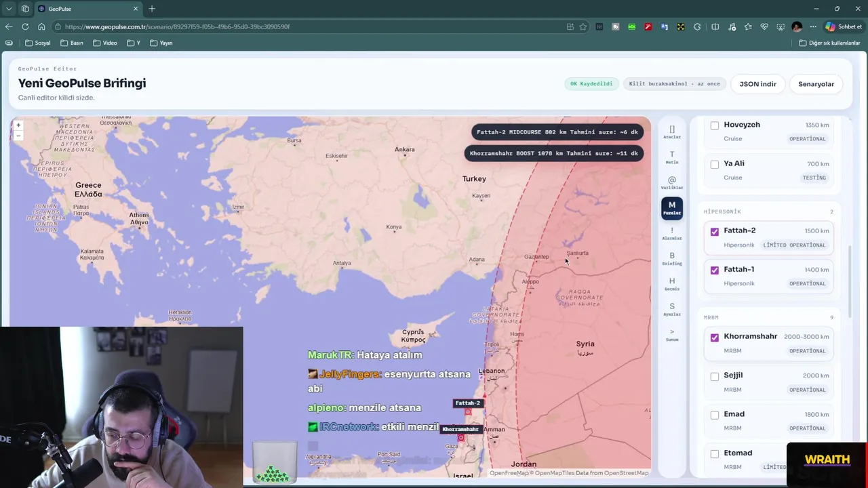Open the browser profile avatar
Screen dimensions: 868x488
point(797,26)
